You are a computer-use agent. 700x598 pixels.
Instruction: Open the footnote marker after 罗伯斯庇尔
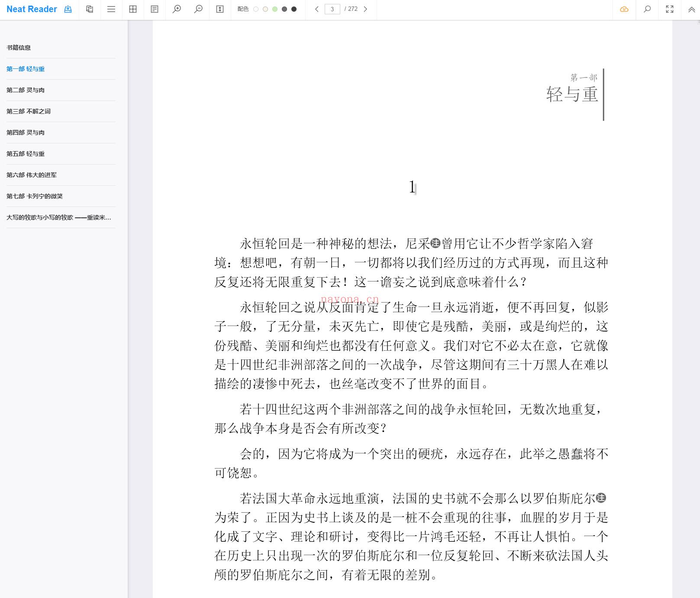601,498
